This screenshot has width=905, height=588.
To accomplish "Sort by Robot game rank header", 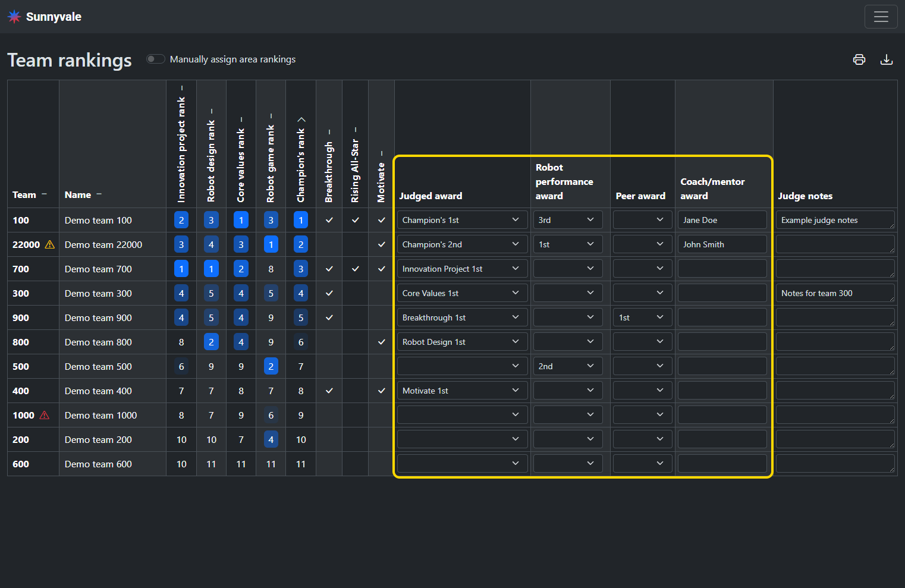I will coord(271,161).
